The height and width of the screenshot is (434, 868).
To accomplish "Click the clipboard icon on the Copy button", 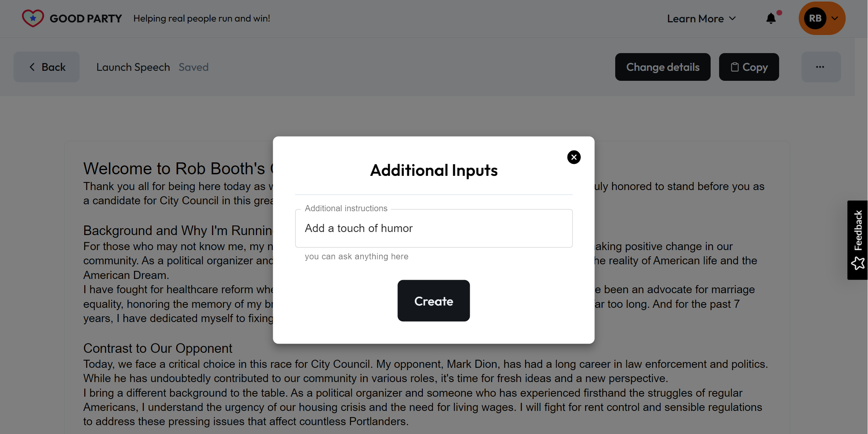I will [x=734, y=67].
